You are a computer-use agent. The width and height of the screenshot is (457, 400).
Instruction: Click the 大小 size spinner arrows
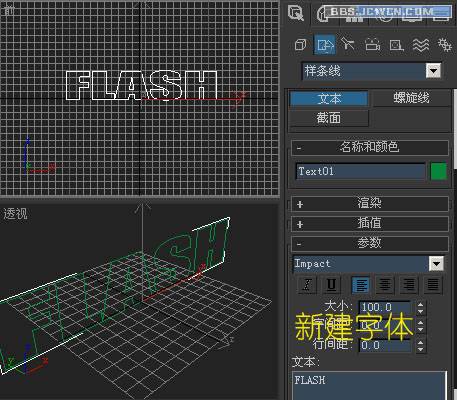[420, 308]
